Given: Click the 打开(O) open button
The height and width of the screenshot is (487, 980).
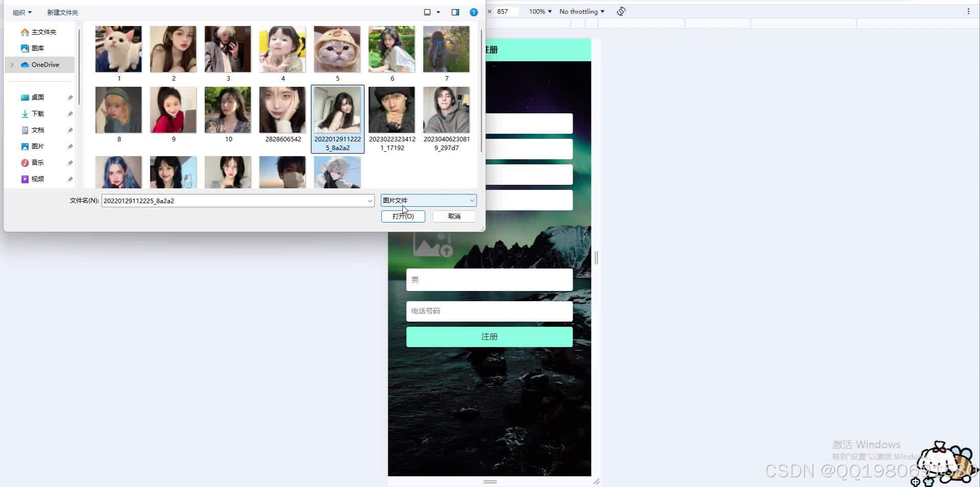Looking at the screenshot, I should click(x=403, y=216).
